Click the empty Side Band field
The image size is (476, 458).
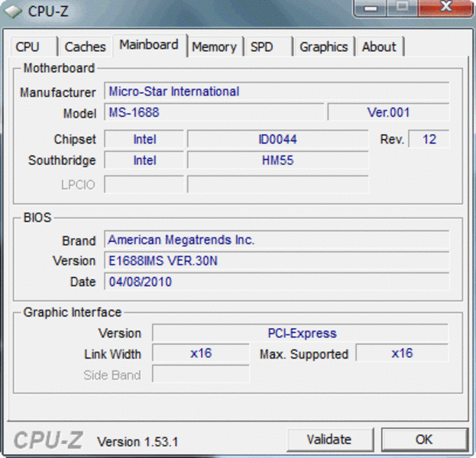(x=201, y=374)
